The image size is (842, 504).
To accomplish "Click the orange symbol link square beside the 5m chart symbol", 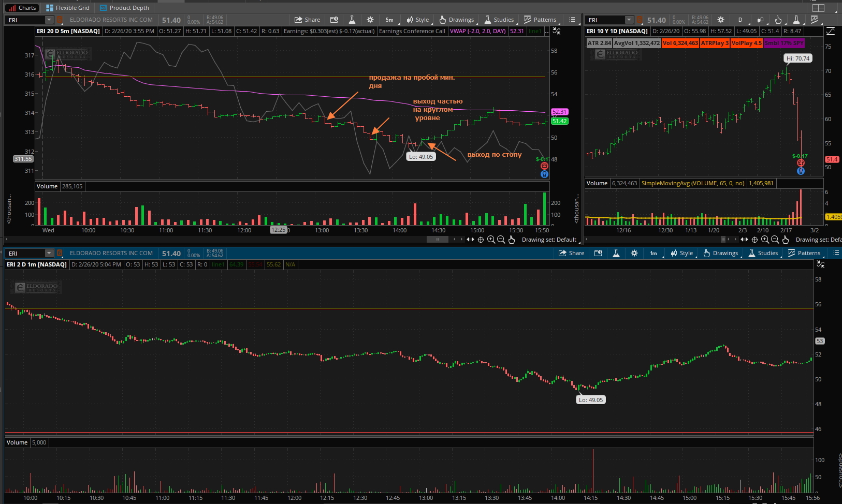I will [60, 20].
